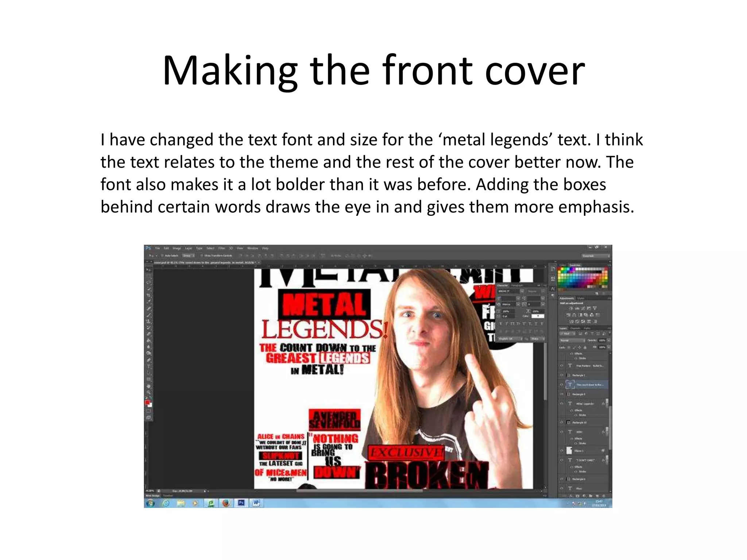Viewport: 747px width, 560px height.
Task: Select the Pen tool
Action: click(148, 360)
